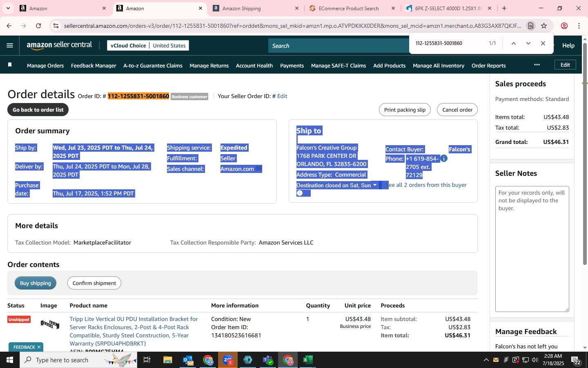Click the Confirm shipment button
The height and width of the screenshot is (368, 588).
pos(94,283)
